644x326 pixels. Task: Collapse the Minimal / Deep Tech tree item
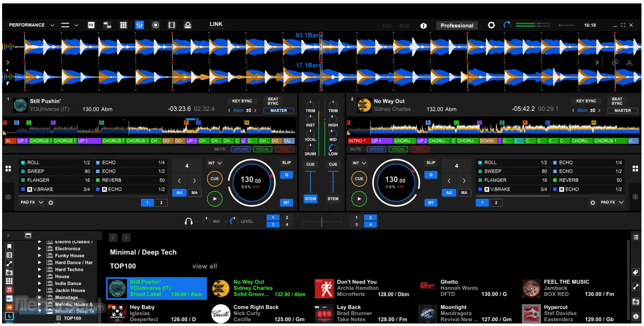(40, 311)
